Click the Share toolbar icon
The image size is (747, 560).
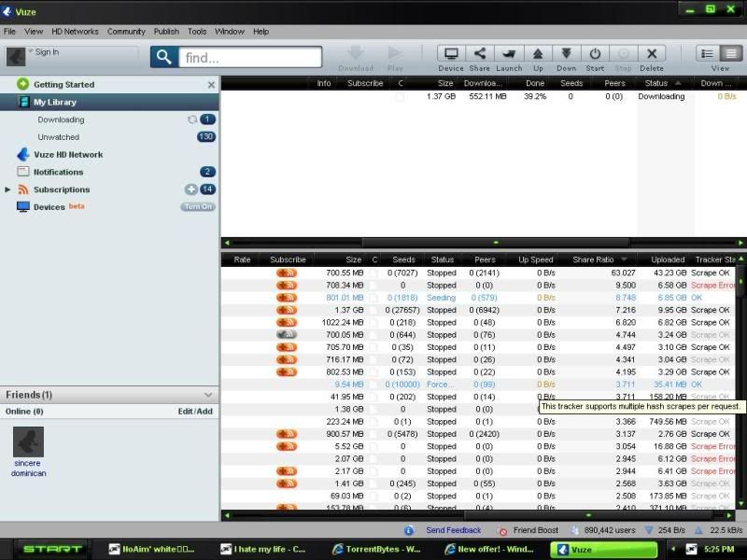pyautogui.click(x=480, y=54)
